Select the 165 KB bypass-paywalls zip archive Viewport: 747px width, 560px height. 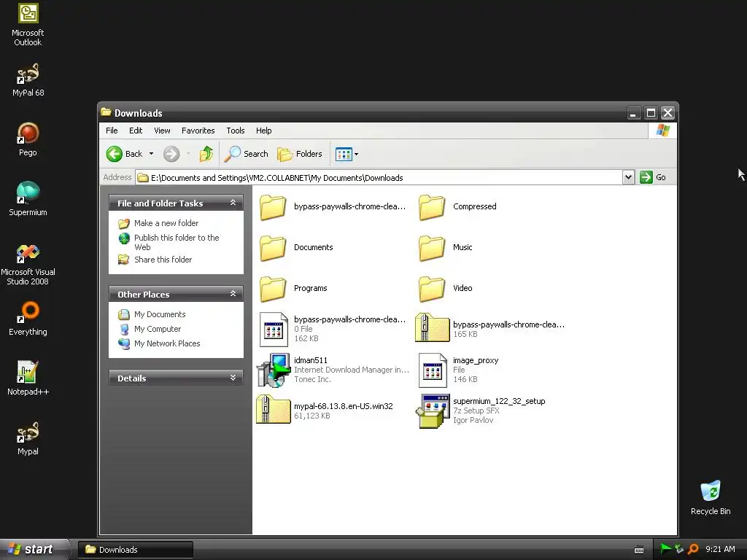[x=489, y=329]
